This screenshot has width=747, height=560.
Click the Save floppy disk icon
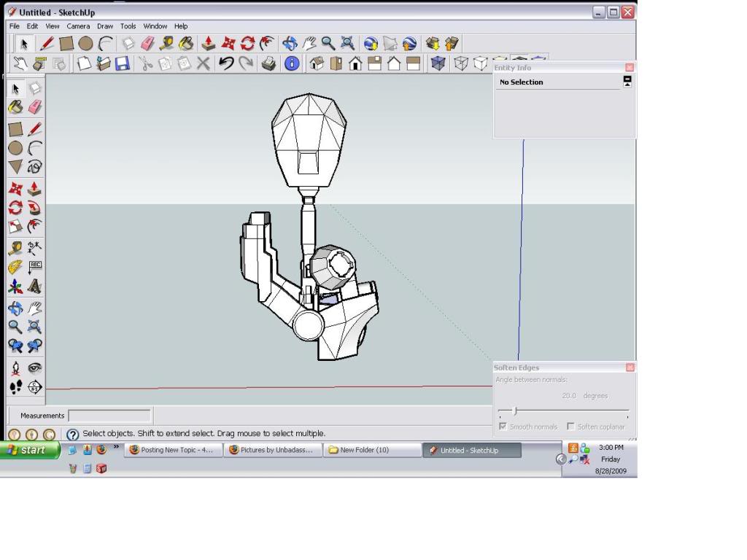coord(123,63)
